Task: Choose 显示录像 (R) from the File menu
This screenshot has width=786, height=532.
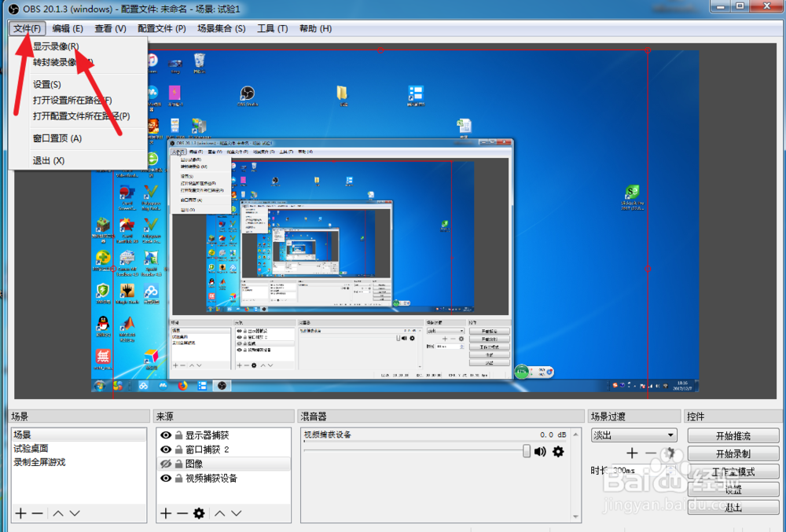Action: click(56, 46)
